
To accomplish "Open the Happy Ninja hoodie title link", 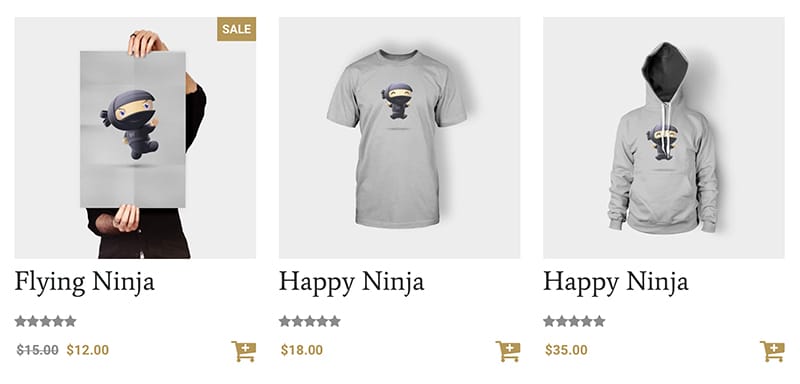I will coord(616,283).
